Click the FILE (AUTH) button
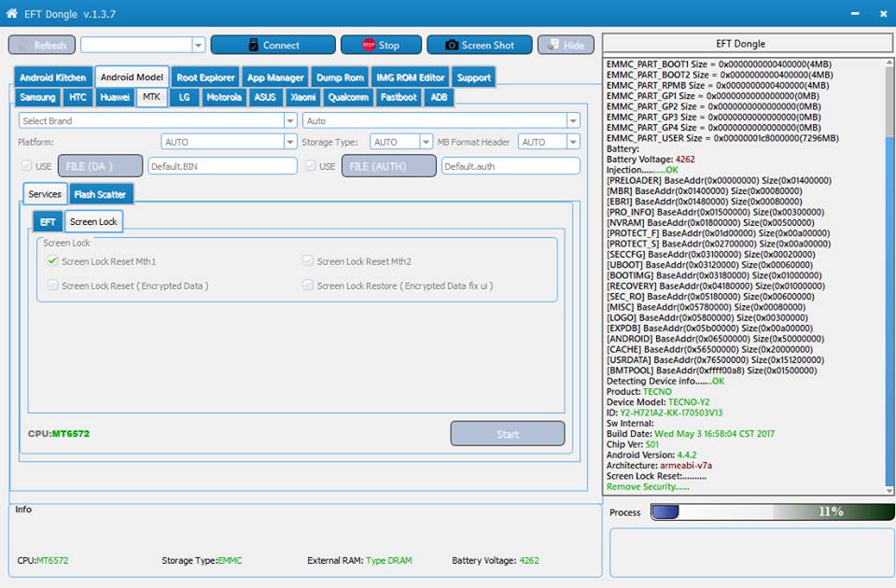Screen dimensions: 896x588 pos(388,166)
